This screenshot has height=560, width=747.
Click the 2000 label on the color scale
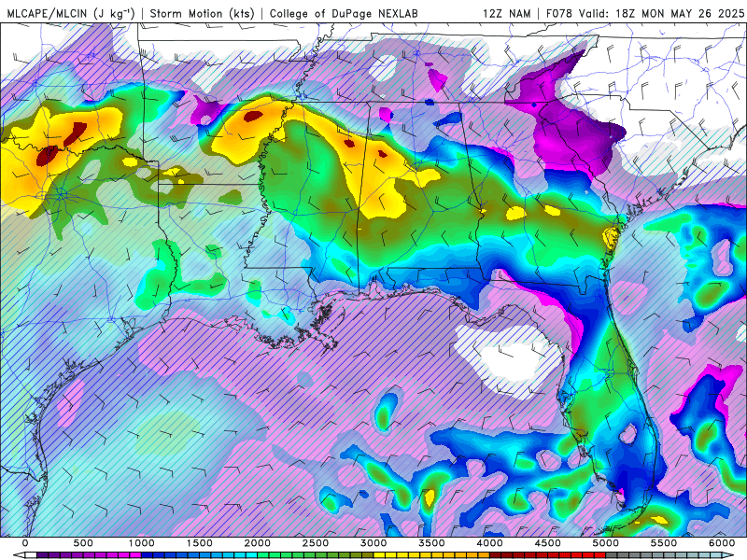258,543
